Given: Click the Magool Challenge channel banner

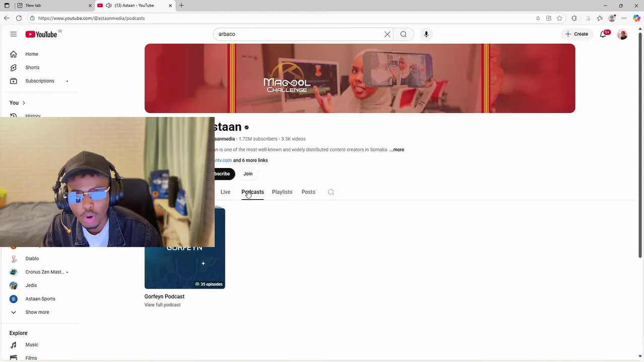Looking at the screenshot, I should click(x=360, y=78).
